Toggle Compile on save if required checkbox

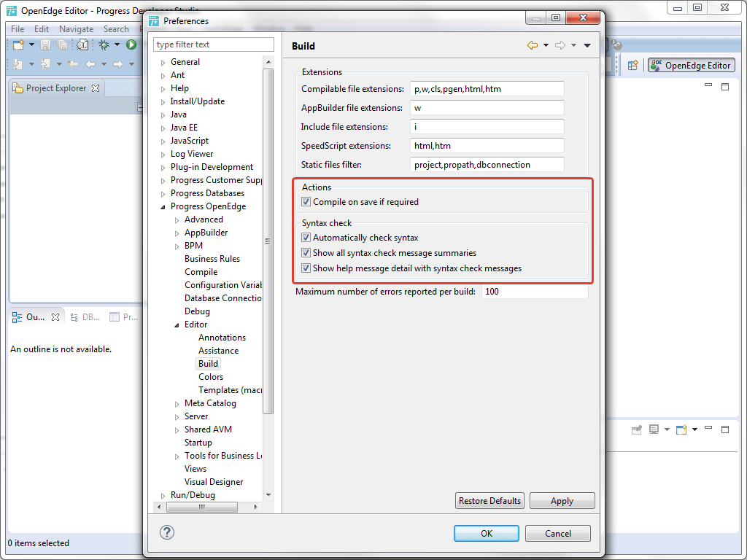pos(306,202)
